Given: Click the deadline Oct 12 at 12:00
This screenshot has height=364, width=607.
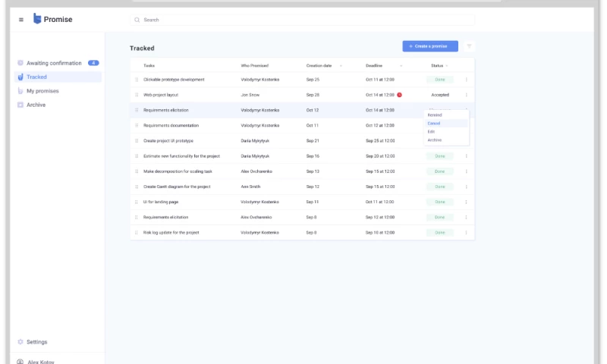Looking at the screenshot, I should click(x=380, y=125).
